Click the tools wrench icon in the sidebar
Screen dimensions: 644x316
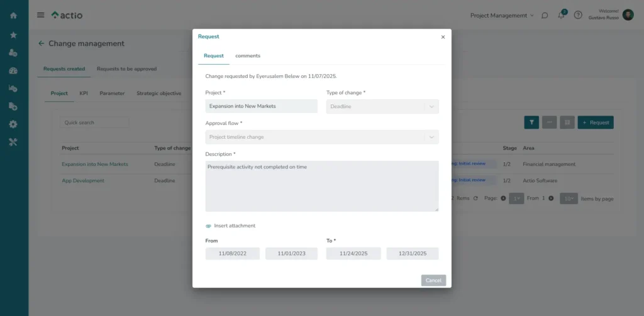coord(13,142)
